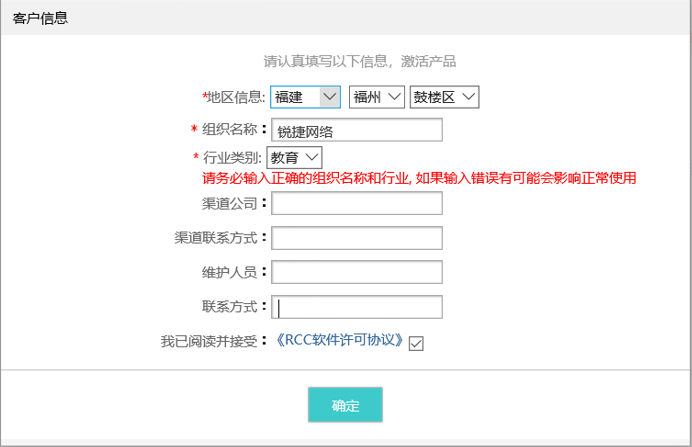Click the 组织名称 field containing 锐捷网络
The image size is (692, 447).
[357, 130]
